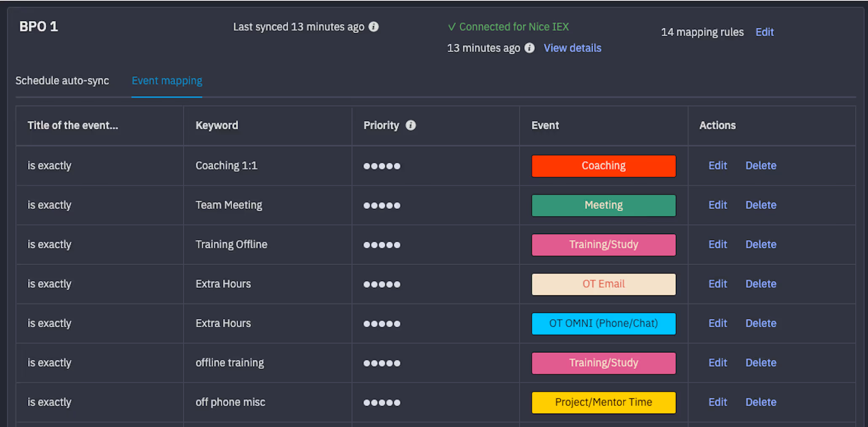Delete the OT OMNI (Phone/Chat) rule
Screen dimensions: 868x427
coord(761,323)
